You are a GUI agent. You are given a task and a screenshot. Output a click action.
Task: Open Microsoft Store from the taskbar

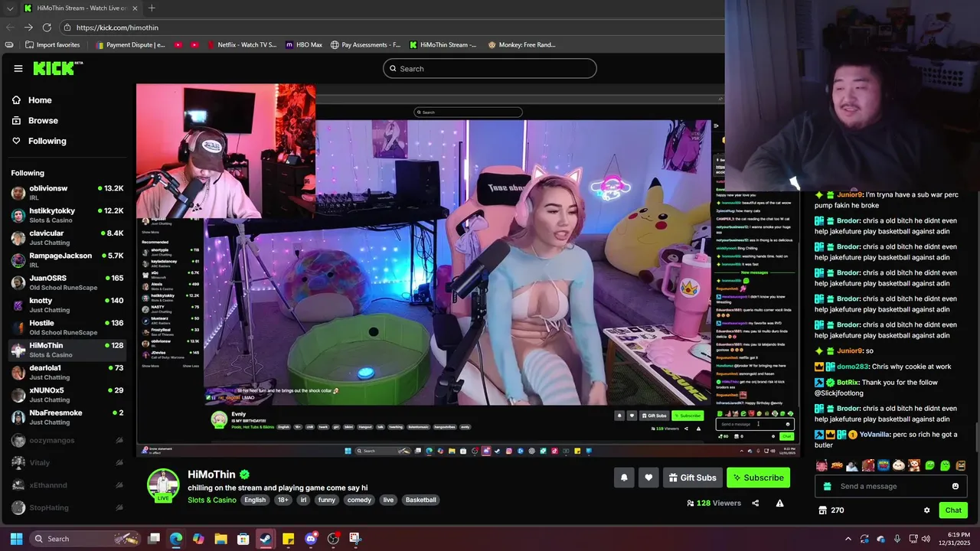pos(243,539)
